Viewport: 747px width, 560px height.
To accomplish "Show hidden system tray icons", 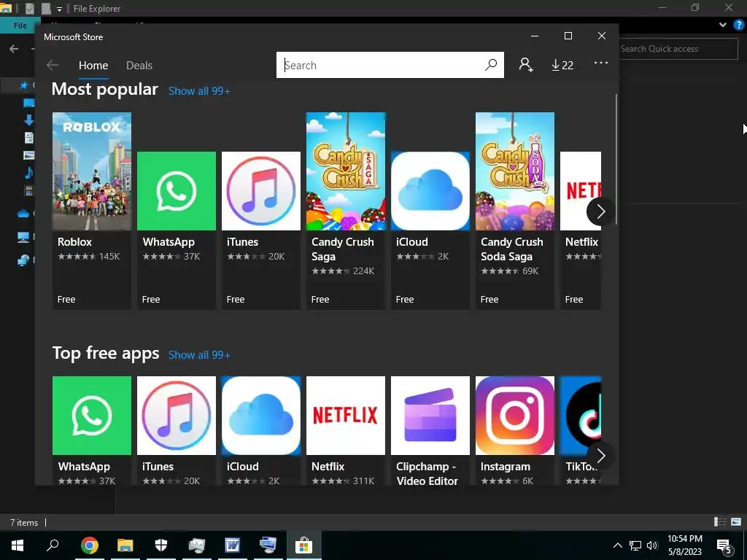I will point(617,545).
